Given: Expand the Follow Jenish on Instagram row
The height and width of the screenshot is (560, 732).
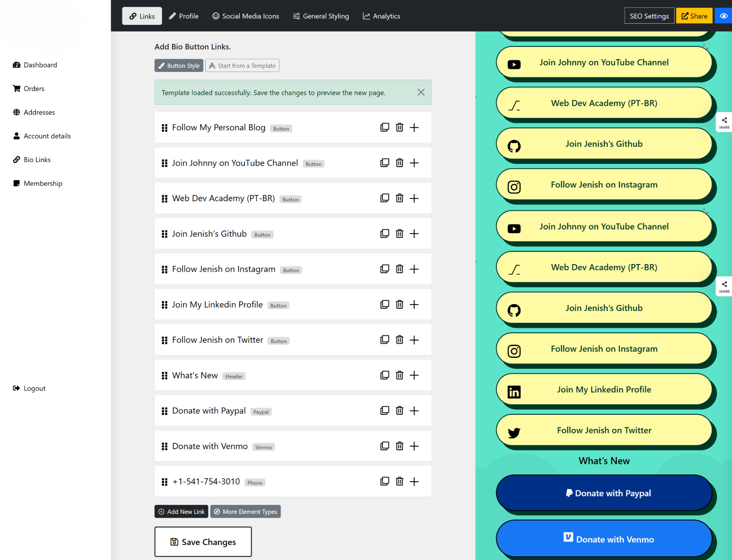Looking at the screenshot, I should [x=414, y=269].
